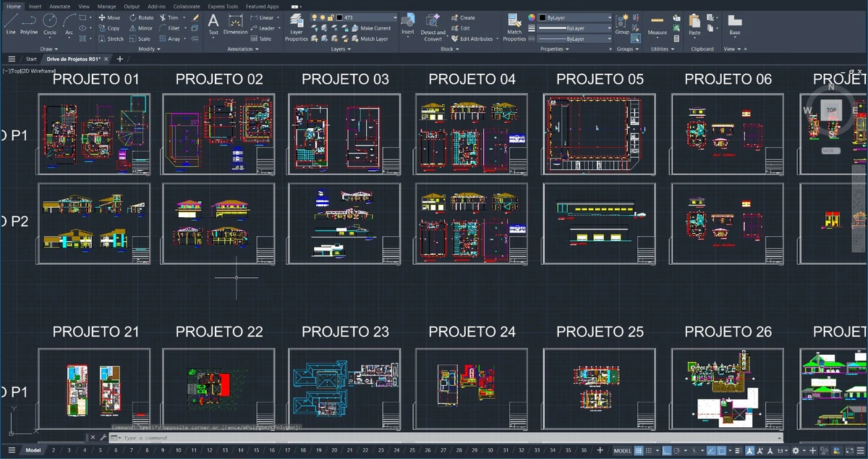Click the Group tool
The image size is (868, 459).
tap(622, 23)
